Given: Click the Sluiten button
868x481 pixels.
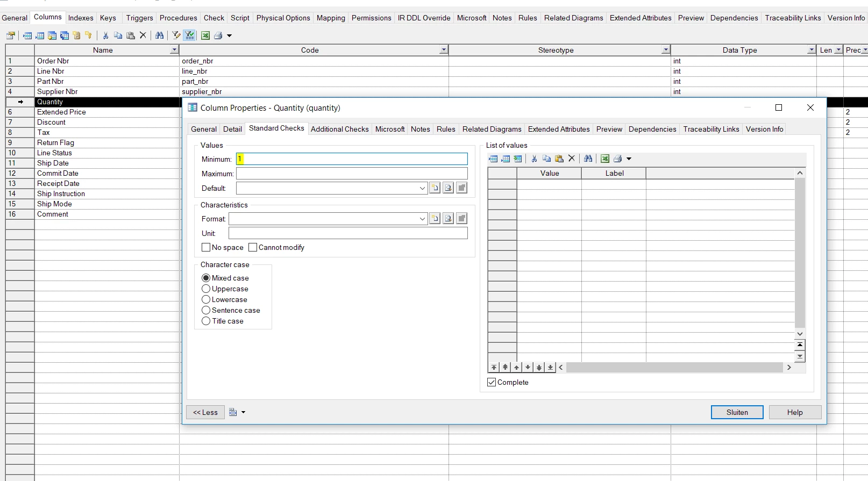Looking at the screenshot, I should click(737, 412).
